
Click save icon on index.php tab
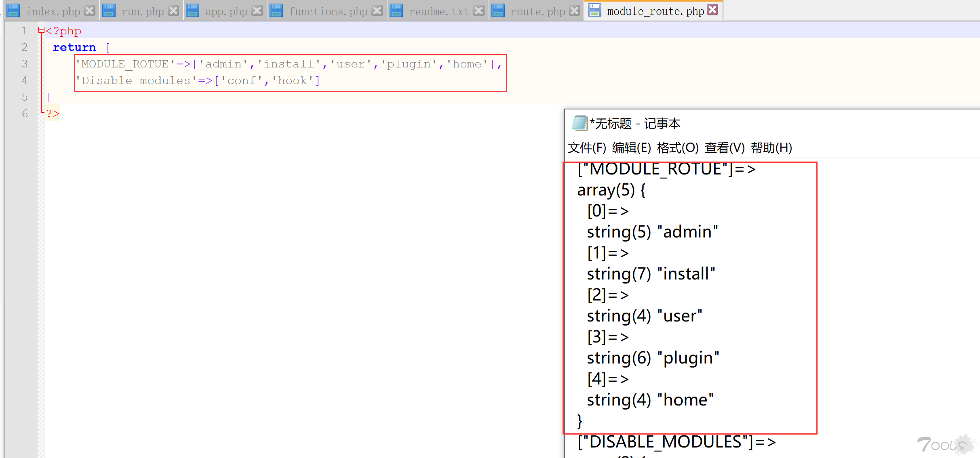13,11
